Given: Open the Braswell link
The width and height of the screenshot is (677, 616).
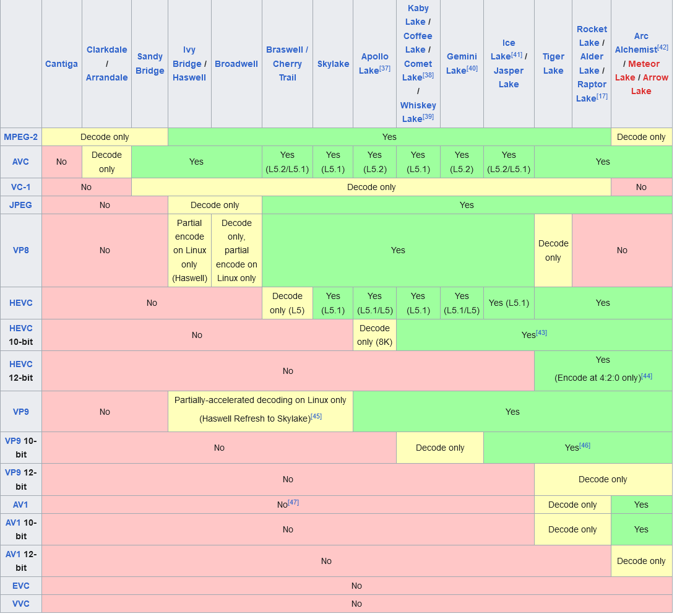Looking at the screenshot, I should [285, 50].
